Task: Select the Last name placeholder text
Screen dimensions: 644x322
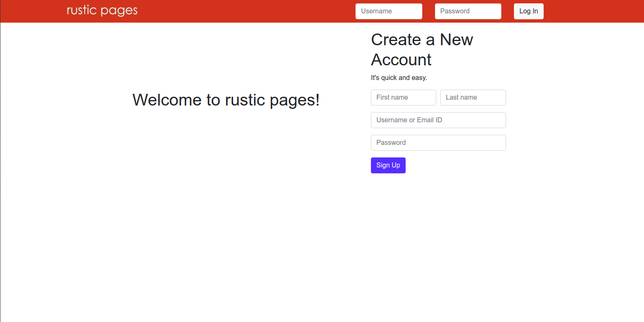Action: [461, 97]
